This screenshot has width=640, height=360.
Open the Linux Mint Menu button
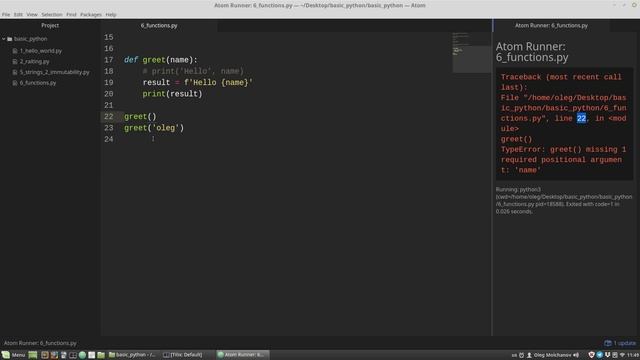point(13,355)
